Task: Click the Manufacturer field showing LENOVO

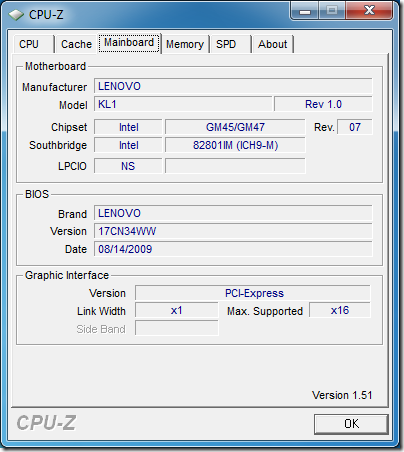Action: tap(233, 86)
